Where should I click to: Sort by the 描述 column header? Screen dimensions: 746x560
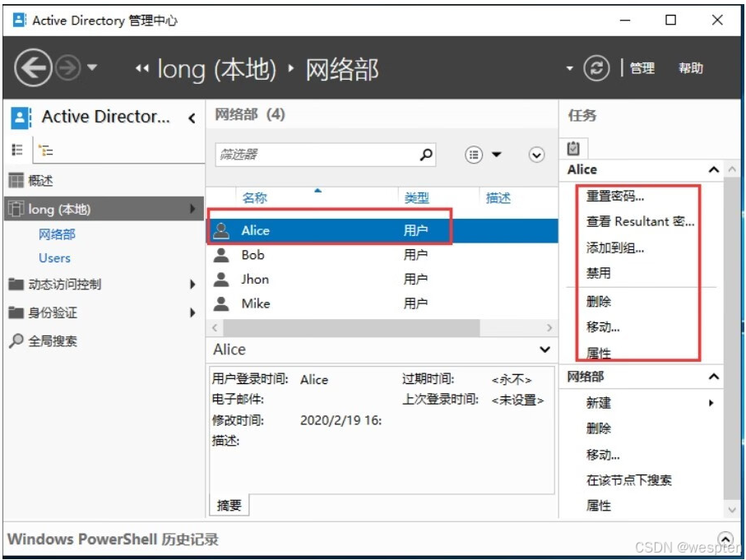coord(498,197)
